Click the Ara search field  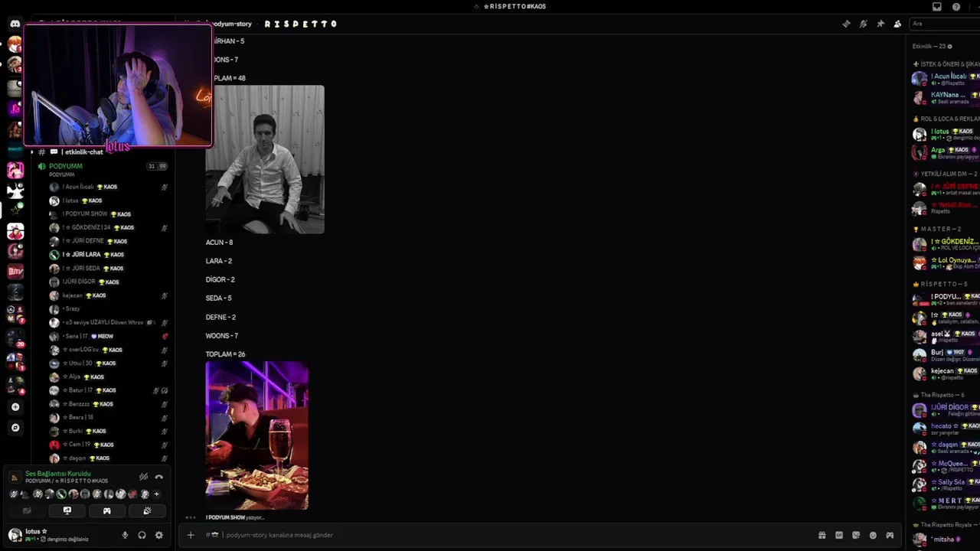click(944, 24)
